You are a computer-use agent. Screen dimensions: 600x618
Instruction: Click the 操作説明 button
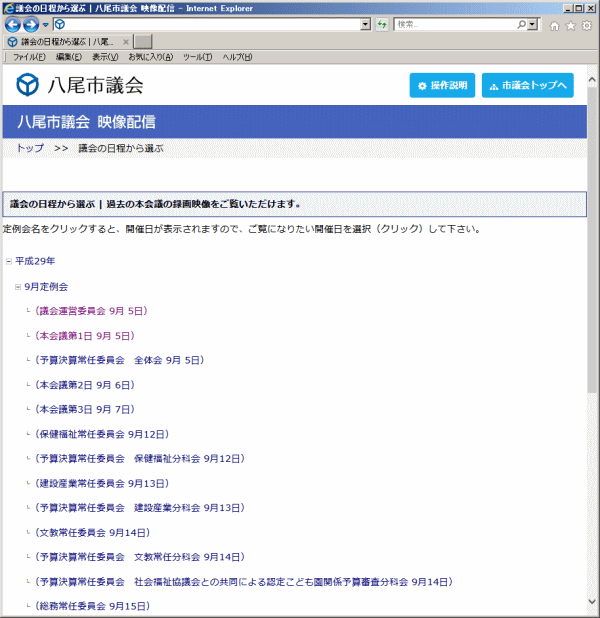442,85
